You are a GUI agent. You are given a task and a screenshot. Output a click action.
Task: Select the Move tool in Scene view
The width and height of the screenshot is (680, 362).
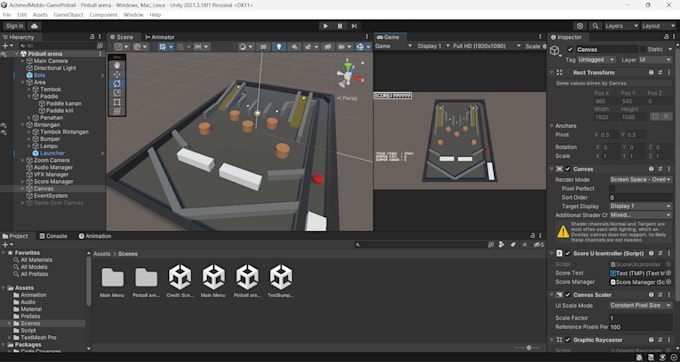(117, 74)
